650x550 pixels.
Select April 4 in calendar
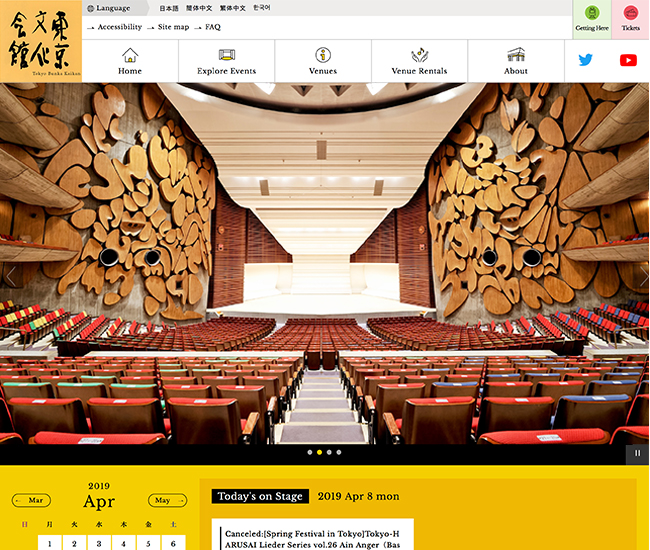(x=124, y=543)
